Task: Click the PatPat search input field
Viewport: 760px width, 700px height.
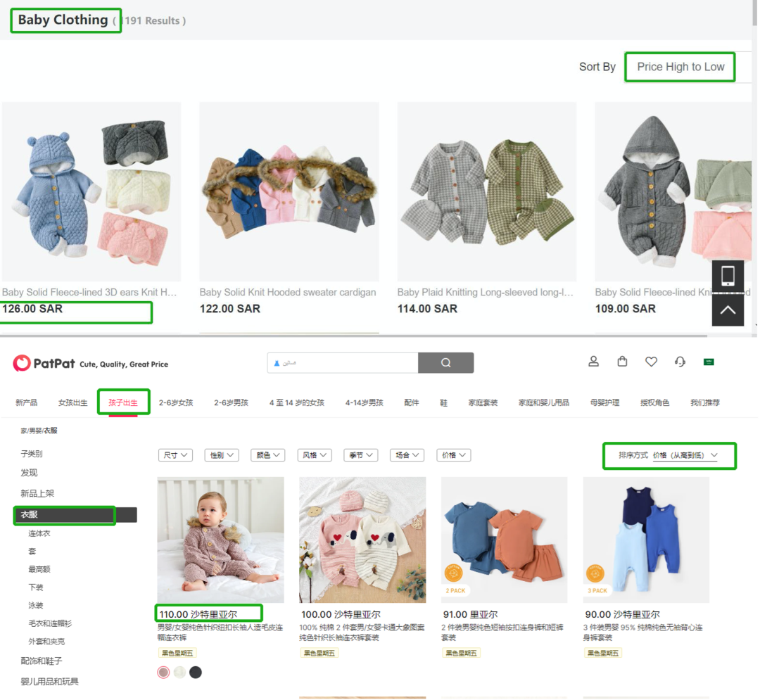Action: [x=343, y=363]
